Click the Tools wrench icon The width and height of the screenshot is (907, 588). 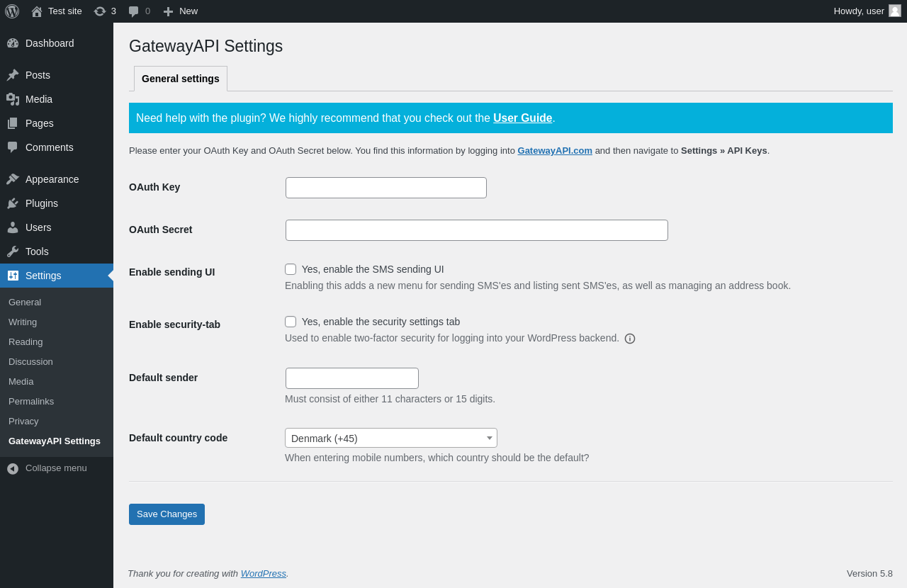pos(13,251)
